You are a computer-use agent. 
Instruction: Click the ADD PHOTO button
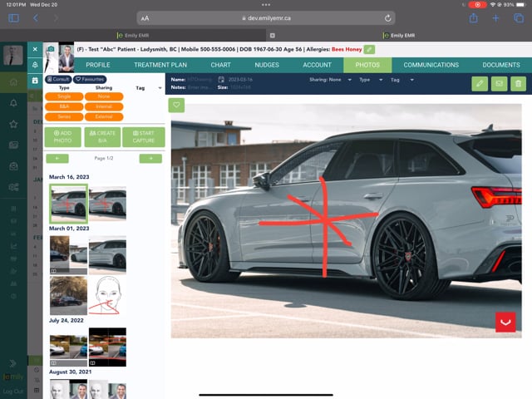click(x=63, y=137)
